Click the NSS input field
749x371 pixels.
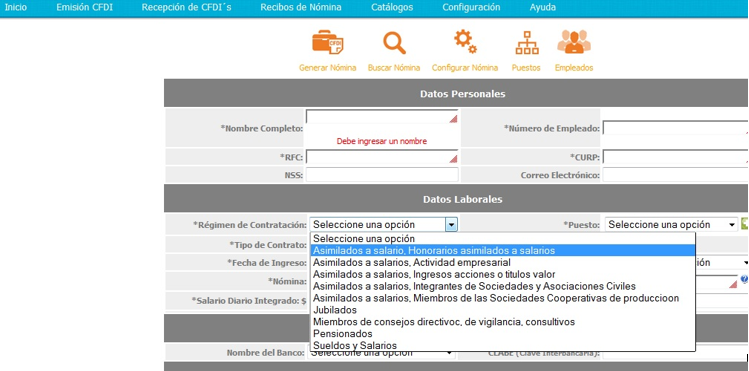(x=382, y=175)
